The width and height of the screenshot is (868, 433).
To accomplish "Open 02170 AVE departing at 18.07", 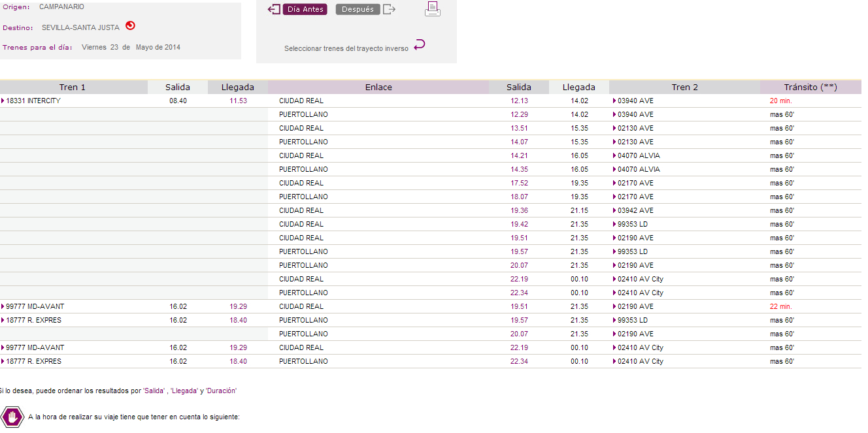I will [x=635, y=197].
